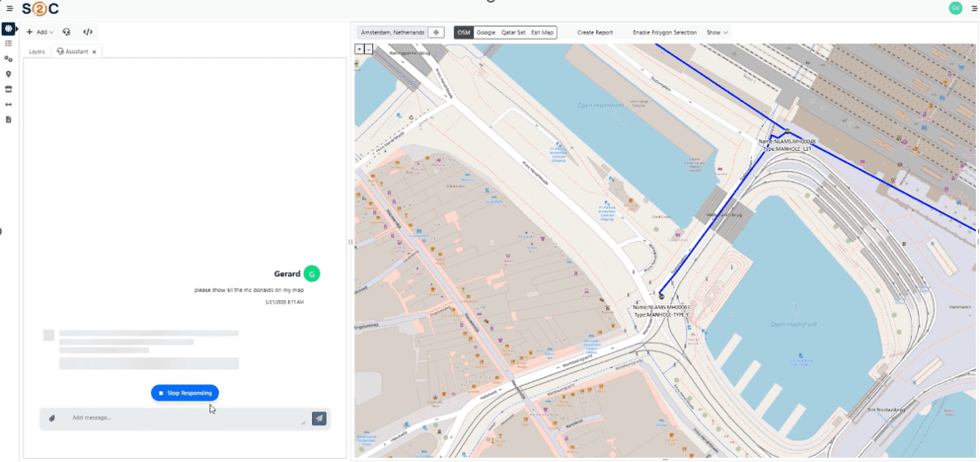Select the Qatar Sat basemap

513,33
